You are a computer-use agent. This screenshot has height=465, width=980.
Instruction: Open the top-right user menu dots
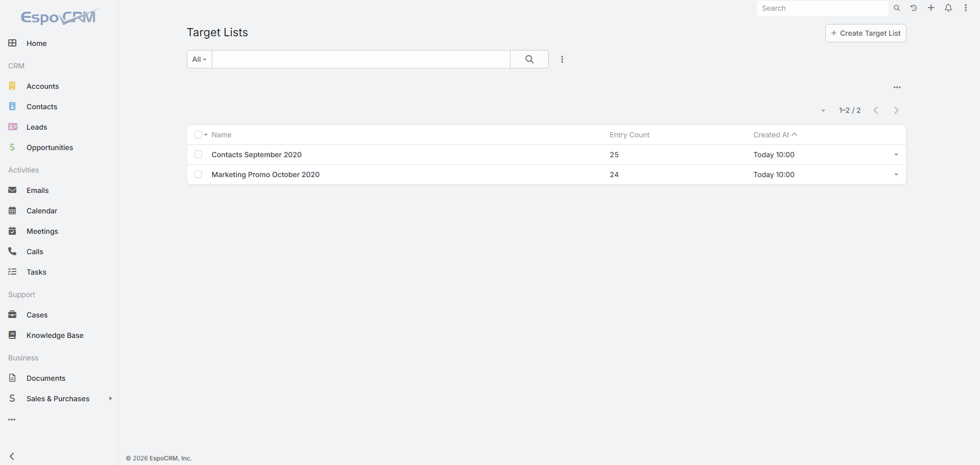[x=966, y=8]
